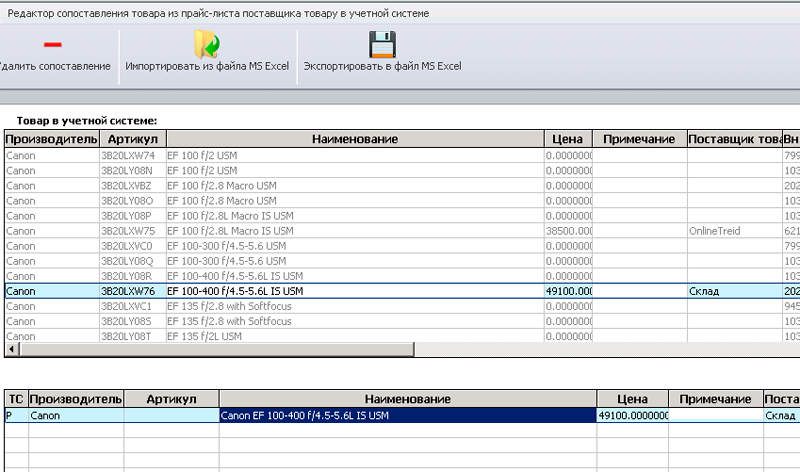
Task: Sort upper table by Производитель header
Action: 52,139
